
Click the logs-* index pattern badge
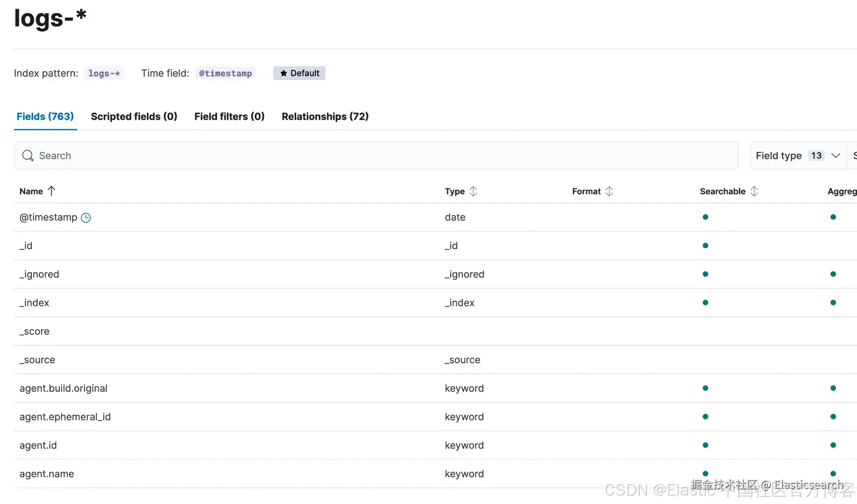click(x=104, y=73)
